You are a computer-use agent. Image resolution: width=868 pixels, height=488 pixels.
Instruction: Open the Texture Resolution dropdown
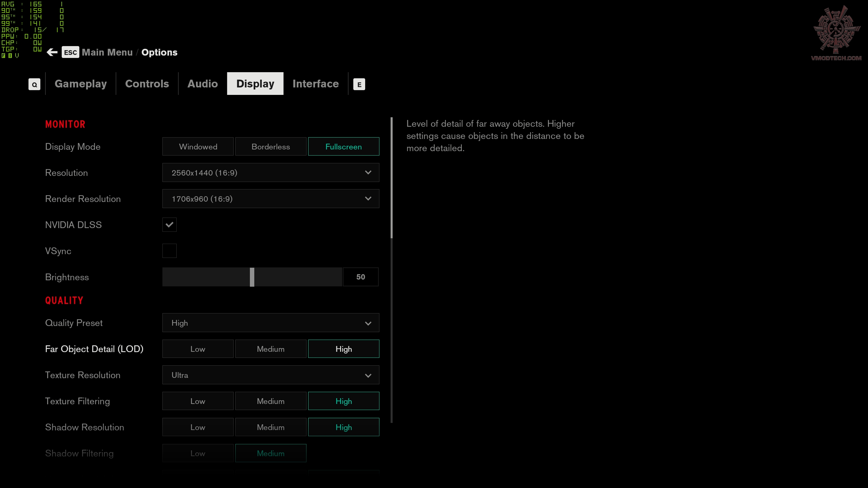[271, 375]
